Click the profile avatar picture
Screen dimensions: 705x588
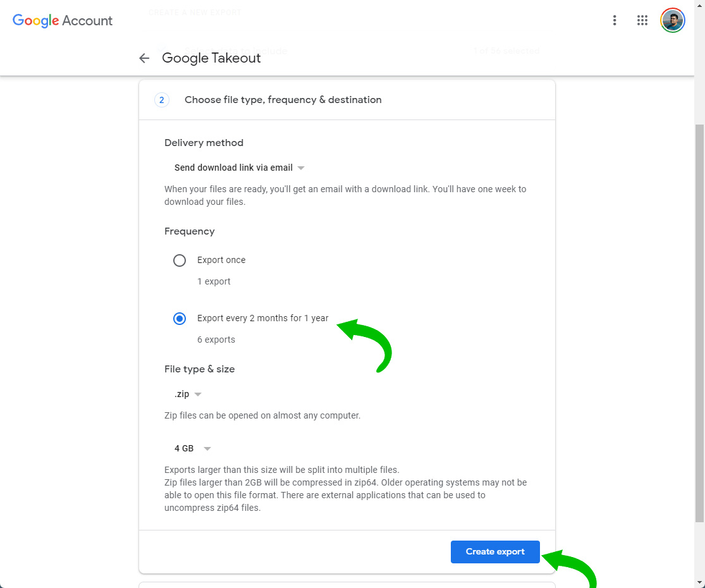tap(672, 20)
